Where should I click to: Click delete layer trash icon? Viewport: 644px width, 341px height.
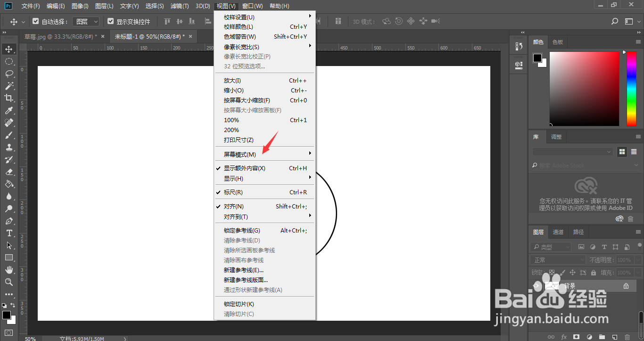pos(627,337)
